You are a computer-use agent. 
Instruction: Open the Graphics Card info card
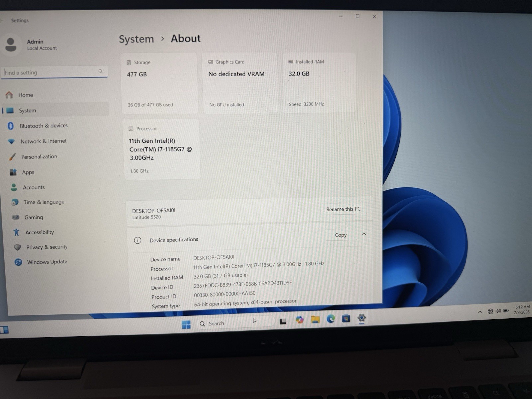click(x=240, y=83)
